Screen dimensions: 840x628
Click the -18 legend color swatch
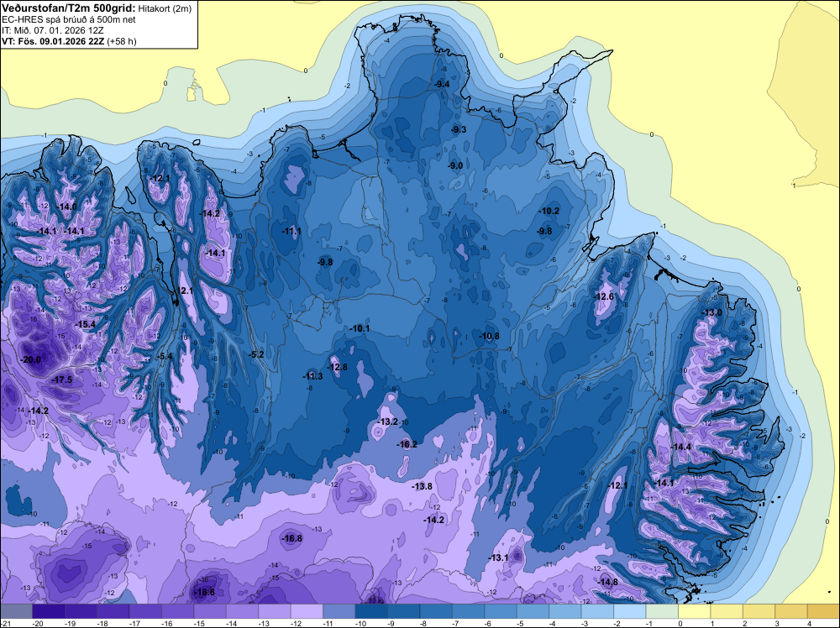click(113, 611)
